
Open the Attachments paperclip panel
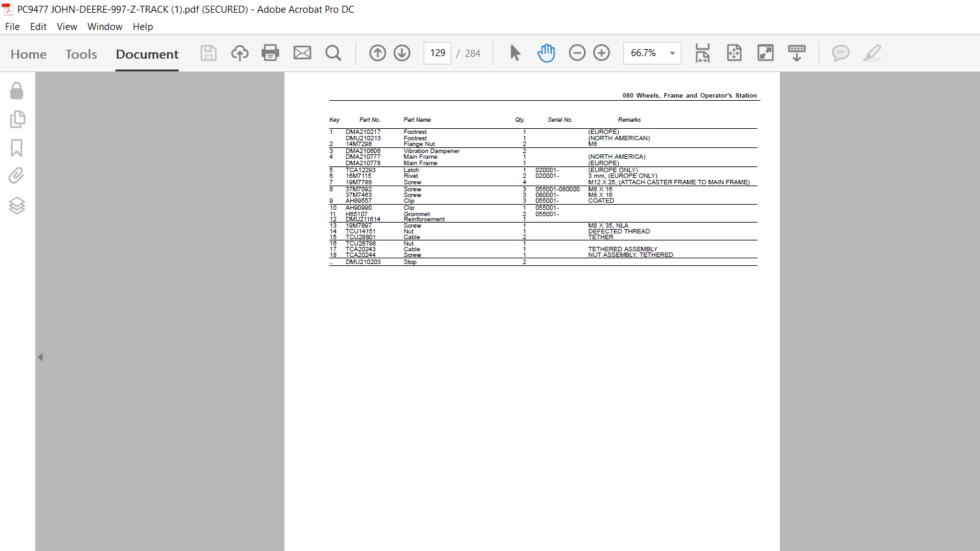17,176
